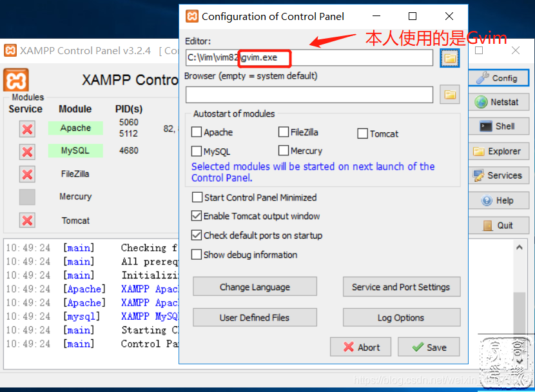Image resolution: width=535 pixels, height=392 pixels.
Task: Click MySQL PID 4680 value
Action: 129,150
